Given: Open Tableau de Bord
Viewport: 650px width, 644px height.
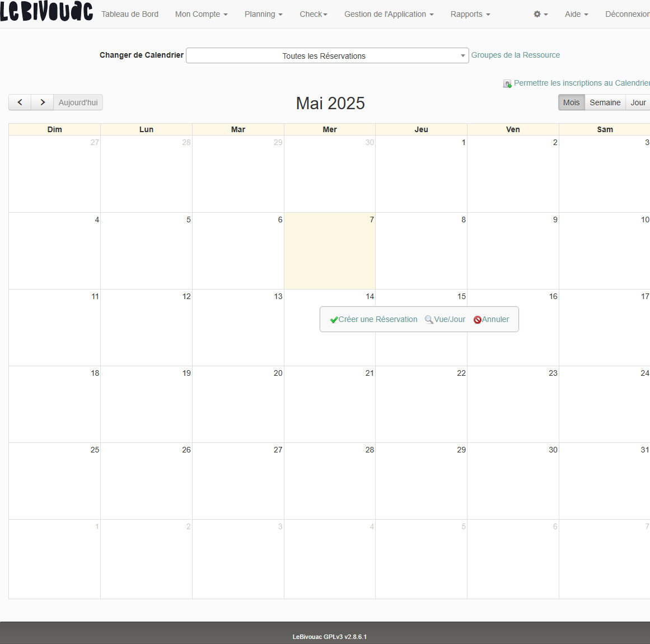Looking at the screenshot, I should (x=130, y=14).
